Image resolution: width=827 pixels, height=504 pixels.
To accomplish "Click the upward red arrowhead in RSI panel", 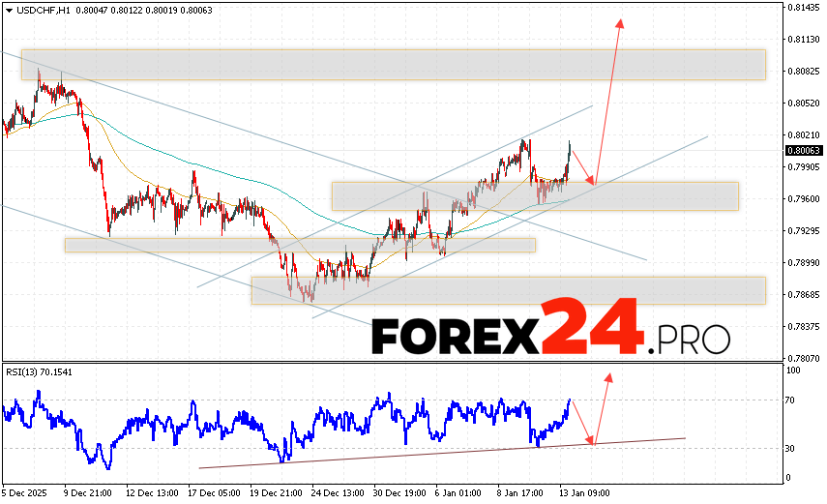I will (x=608, y=377).
